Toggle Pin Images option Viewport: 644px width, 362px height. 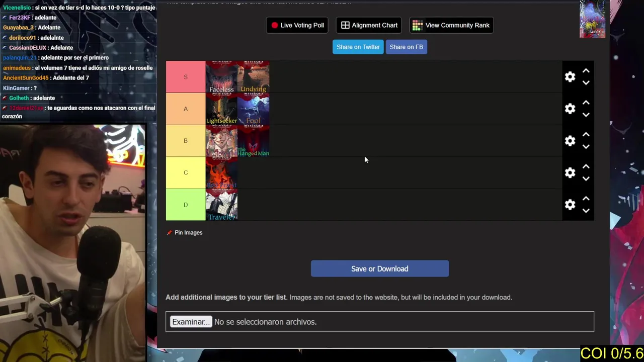185,232
